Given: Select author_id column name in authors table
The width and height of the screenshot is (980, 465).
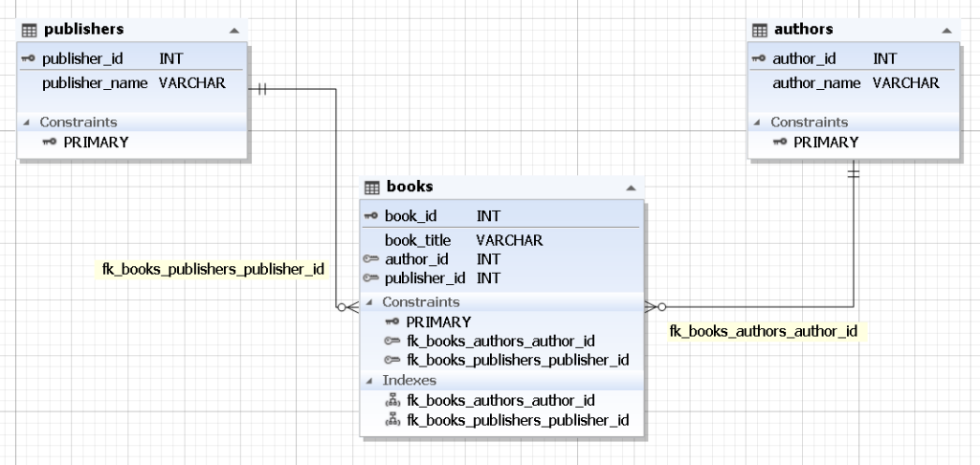Looking at the screenshot, I should pos(804,58).
